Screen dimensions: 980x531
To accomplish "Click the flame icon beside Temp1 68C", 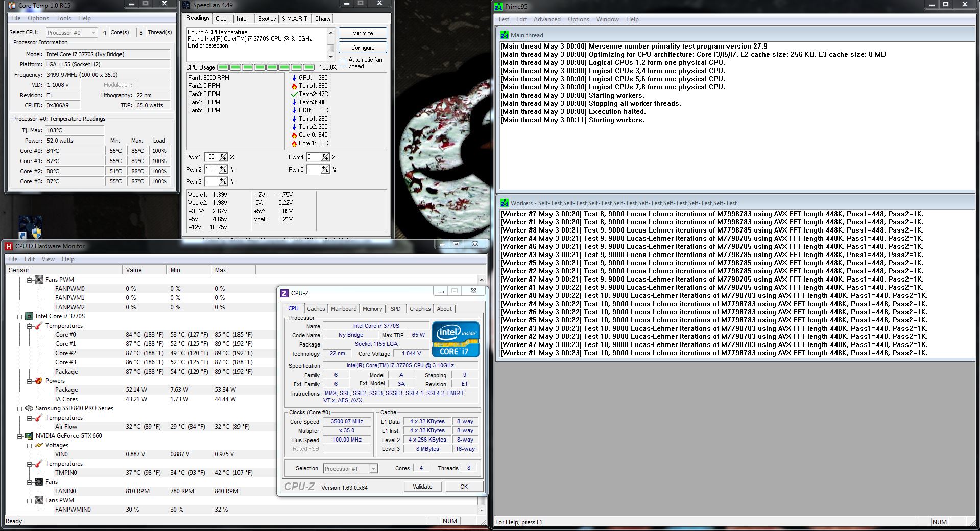I will coord(294,86).
